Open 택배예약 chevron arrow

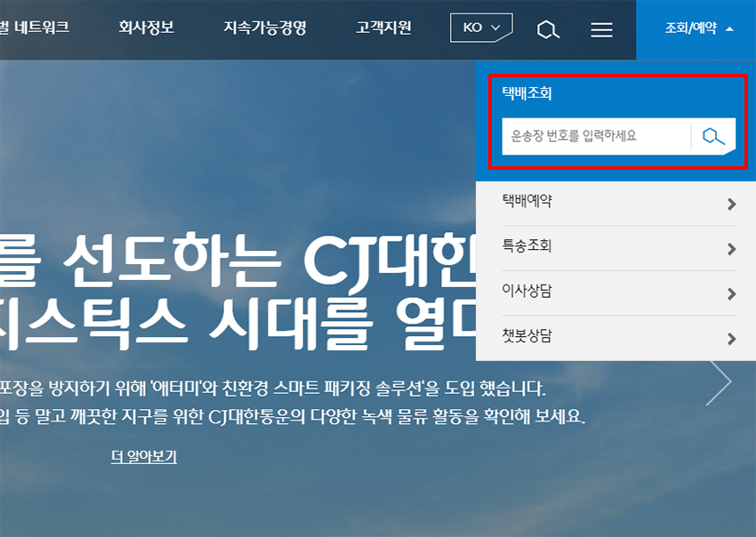tap(731, 204)
